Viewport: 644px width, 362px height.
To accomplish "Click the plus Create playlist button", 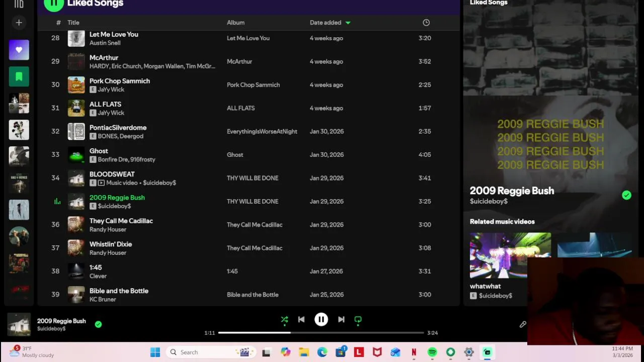I will [x=19, y=23].
